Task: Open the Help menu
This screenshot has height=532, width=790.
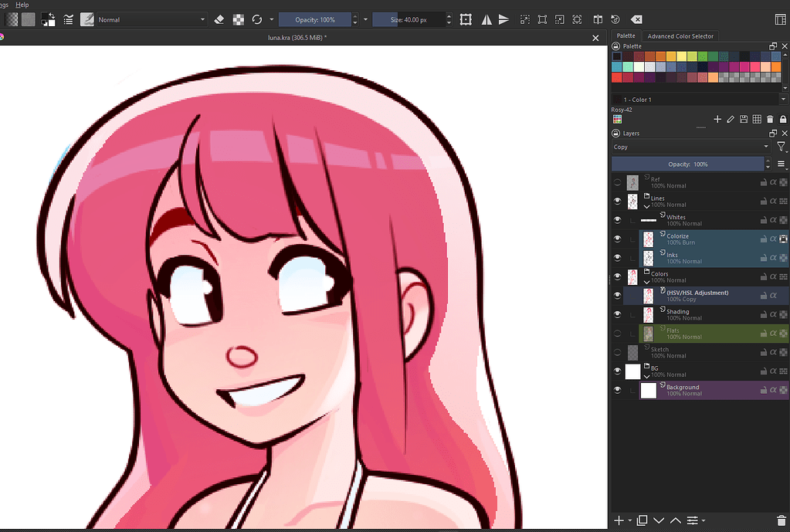Action: tap(21, 4)
